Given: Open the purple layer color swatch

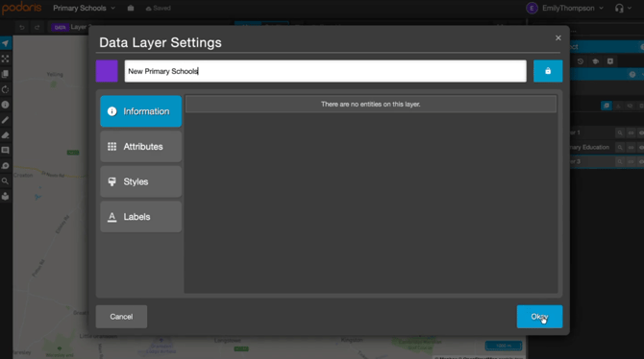Looking at the screenshot, I should [107, 71].
